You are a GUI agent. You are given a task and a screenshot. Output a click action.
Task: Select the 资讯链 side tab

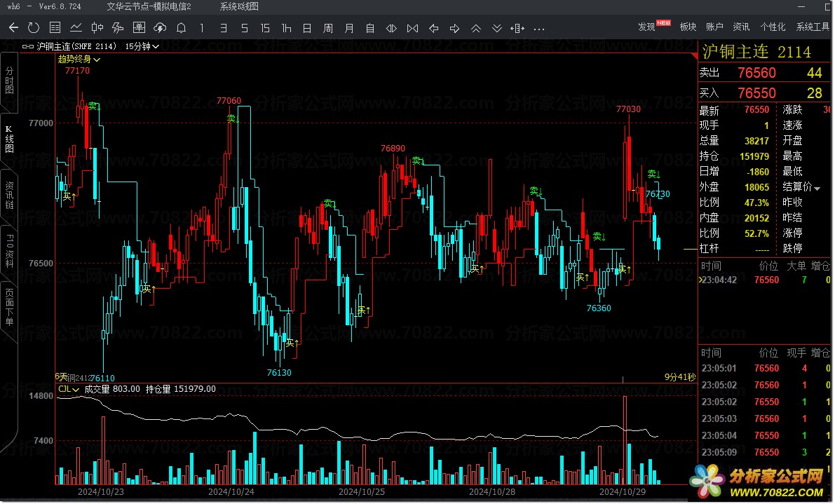pyautogui.click(x=9, y=196)
